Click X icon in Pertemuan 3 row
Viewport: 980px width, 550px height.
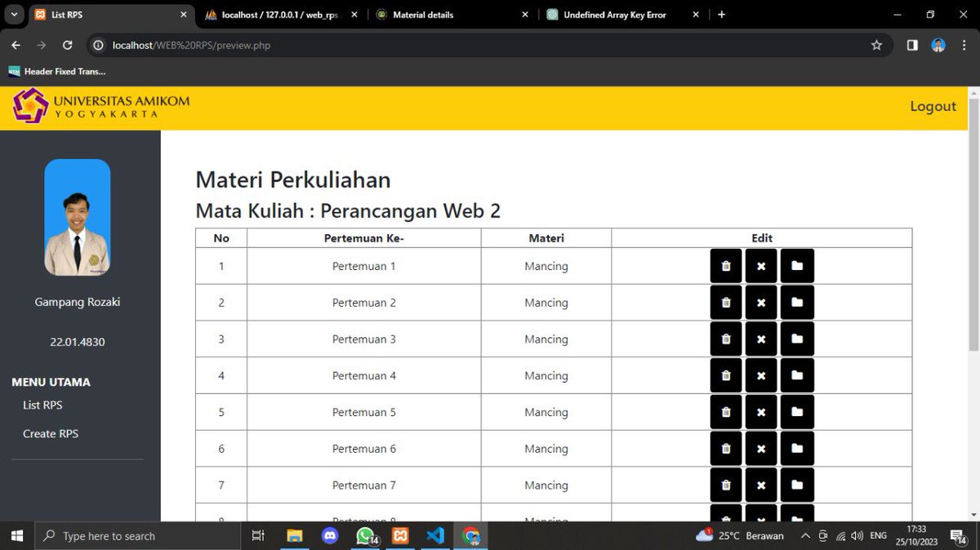click(x=761, y=339)
